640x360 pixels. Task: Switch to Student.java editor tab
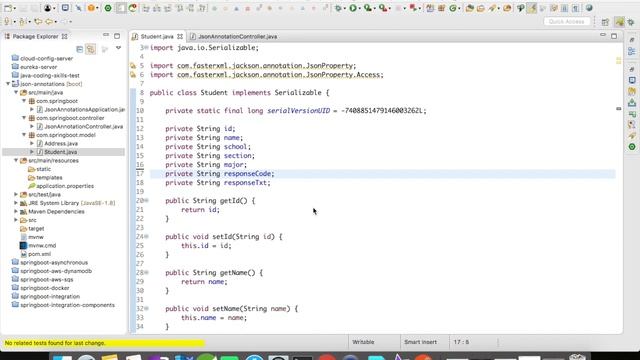tap(157, 36)
